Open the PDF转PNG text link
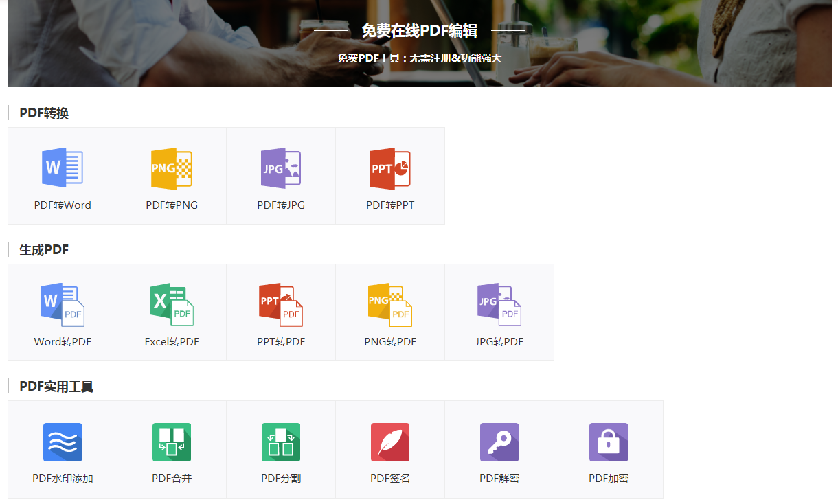The height and width of the screenshot is (504, 838). click(172, 205)
